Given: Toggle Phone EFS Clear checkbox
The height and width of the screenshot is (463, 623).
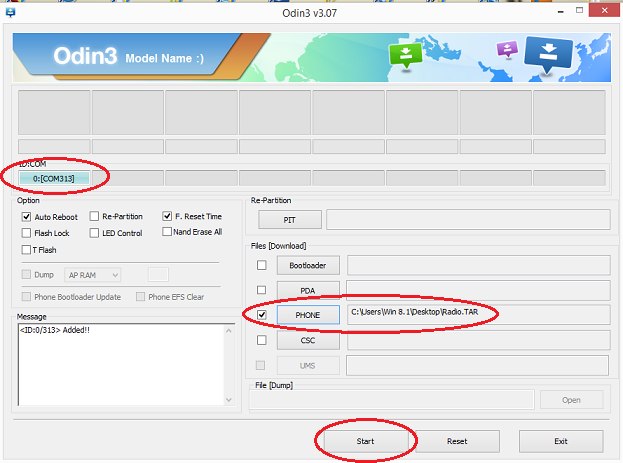Looking at the screenshot, I should tap(140, 297).
